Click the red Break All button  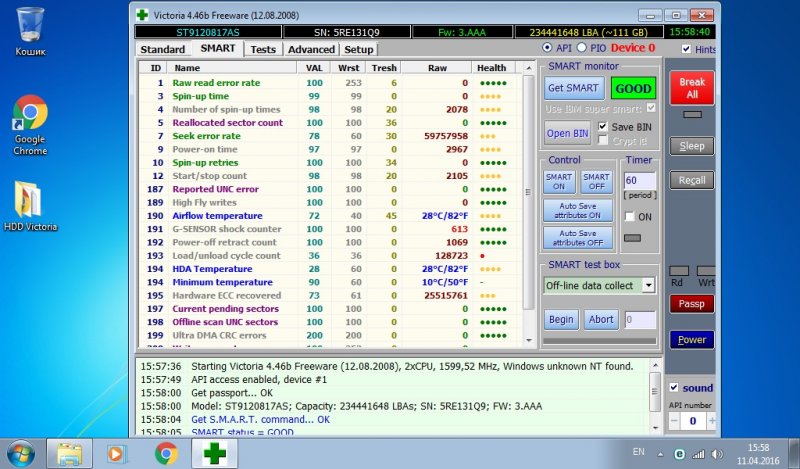coord(691,88)
